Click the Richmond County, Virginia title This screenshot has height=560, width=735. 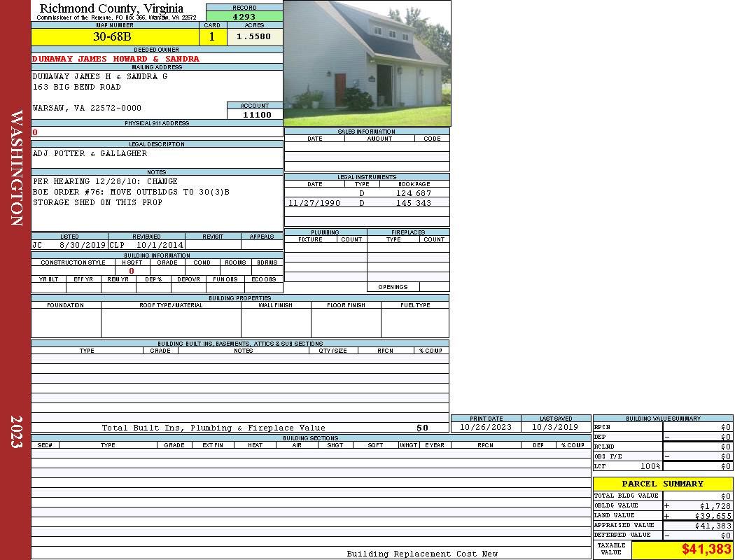(111, 8)
